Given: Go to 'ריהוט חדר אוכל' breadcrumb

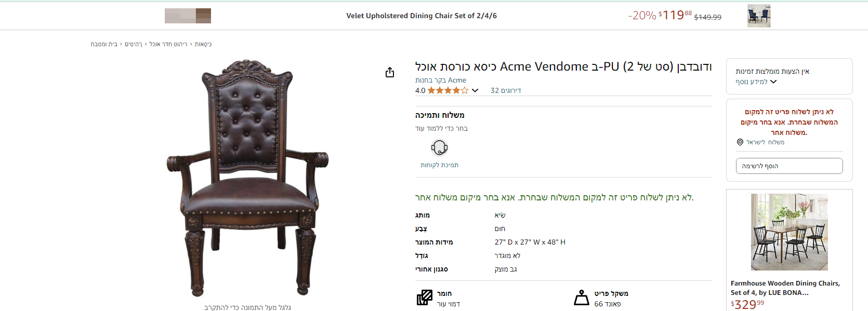Looking at the screenshot, I should 168,44.
